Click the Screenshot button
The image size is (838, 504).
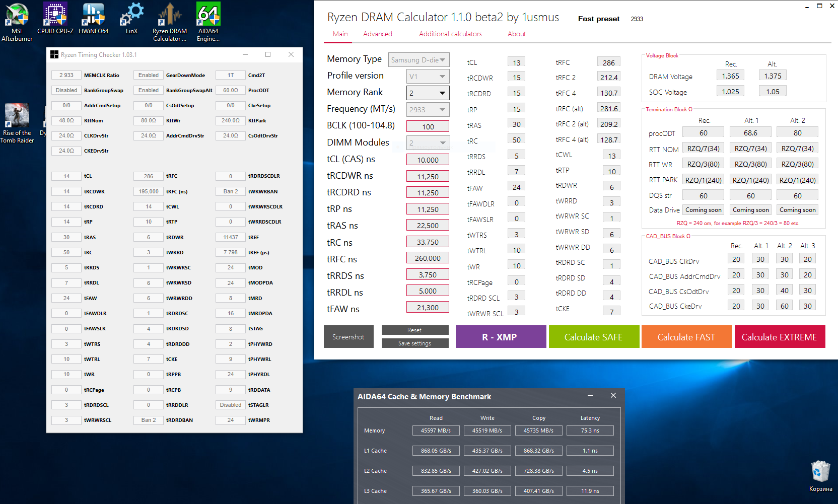pos(348,337)
